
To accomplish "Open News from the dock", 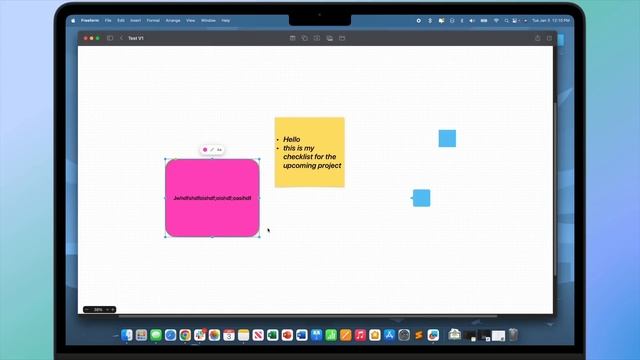I will [258, 335].
